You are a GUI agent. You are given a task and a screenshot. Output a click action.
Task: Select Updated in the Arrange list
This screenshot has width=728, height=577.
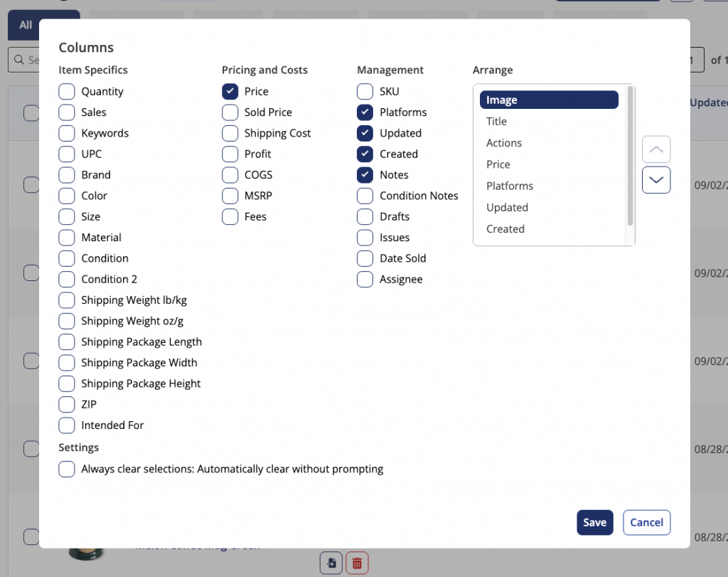pos(549,208)
